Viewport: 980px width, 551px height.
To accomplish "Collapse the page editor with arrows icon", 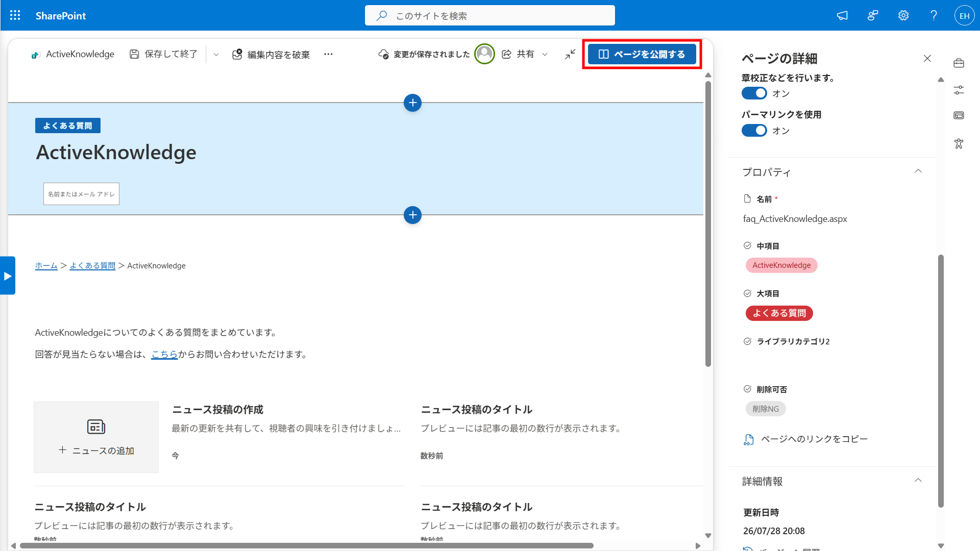I will [570, 54].
